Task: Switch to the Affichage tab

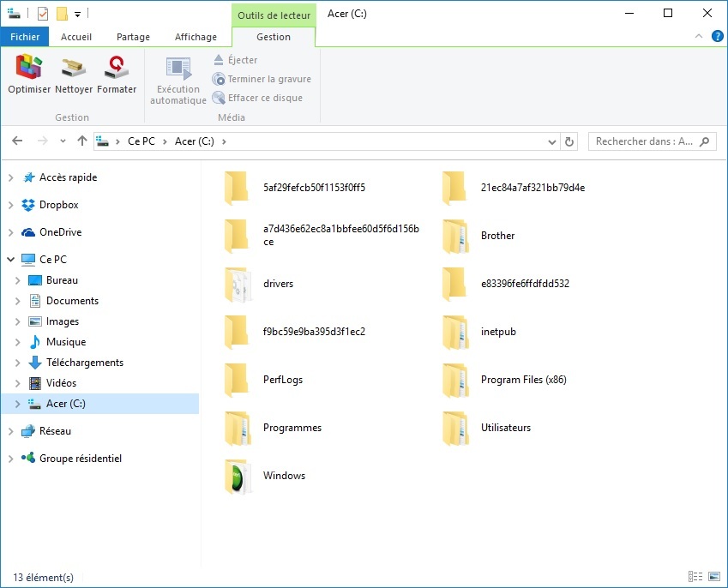Action: click(196, 37)
